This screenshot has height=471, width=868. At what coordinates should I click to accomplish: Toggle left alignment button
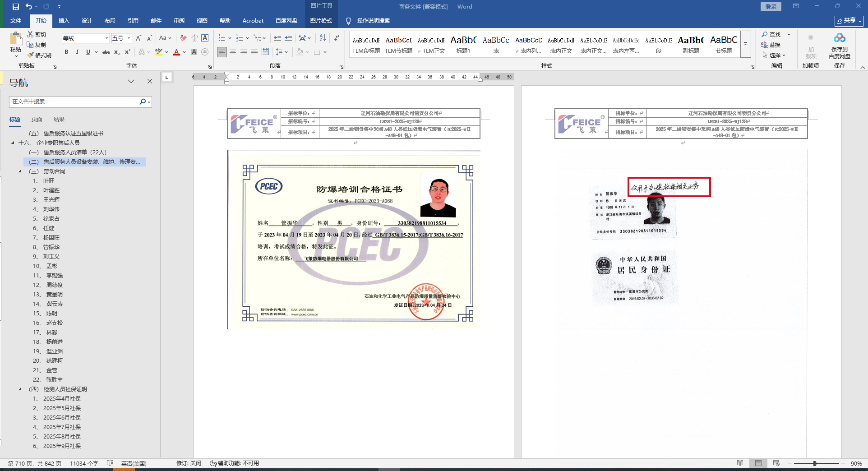(222, 52)
